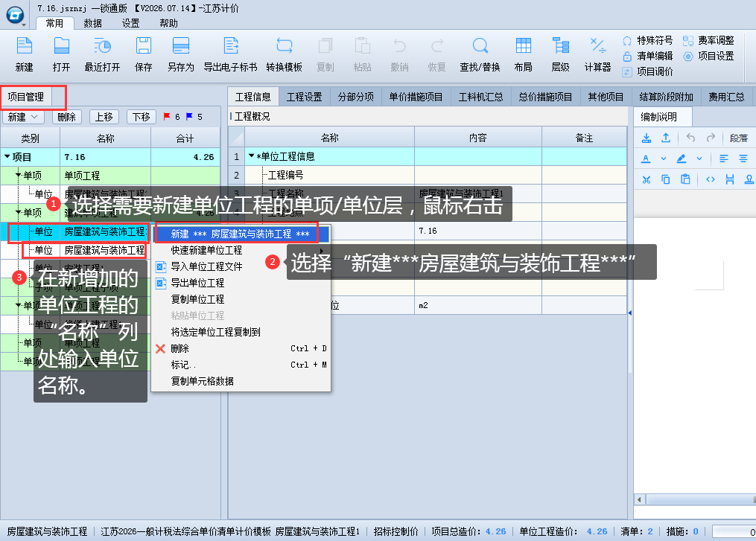Viewport: 756px width, 541px height.
Task: Click the 工程编号 content cell
Action: click(x=477, y=175)
